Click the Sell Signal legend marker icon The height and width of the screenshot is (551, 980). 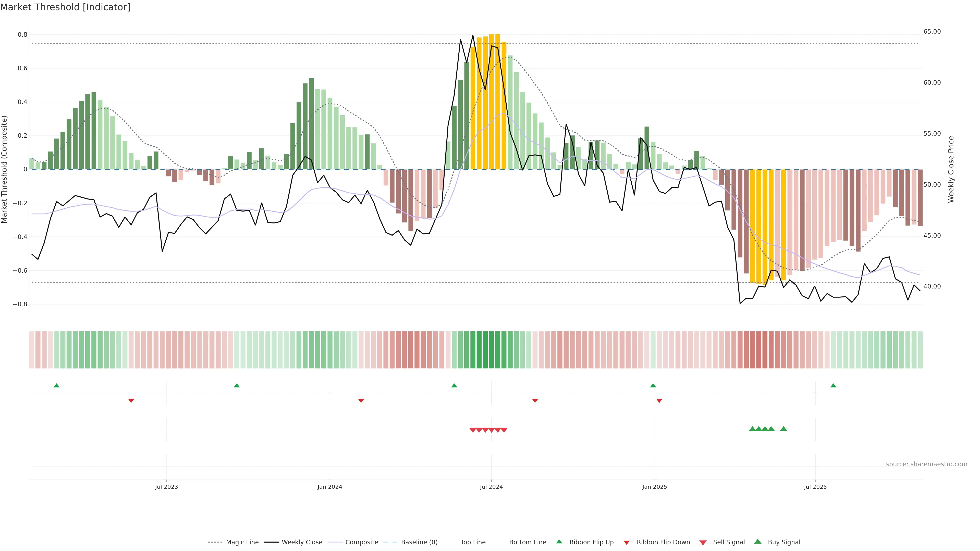click(703, 543)
